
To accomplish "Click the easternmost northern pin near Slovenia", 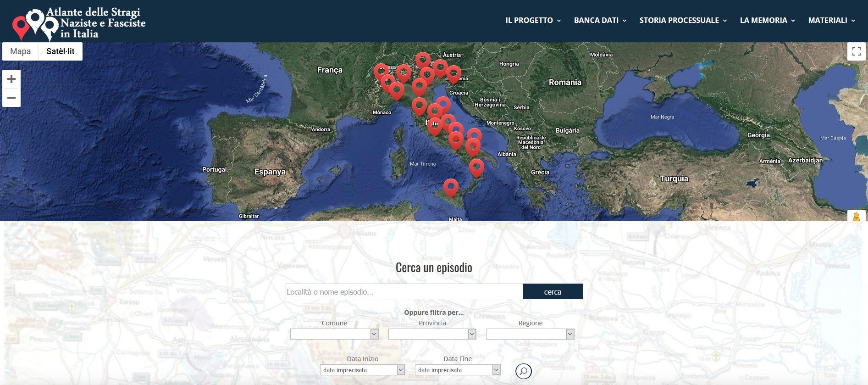I will coord(453,75).
